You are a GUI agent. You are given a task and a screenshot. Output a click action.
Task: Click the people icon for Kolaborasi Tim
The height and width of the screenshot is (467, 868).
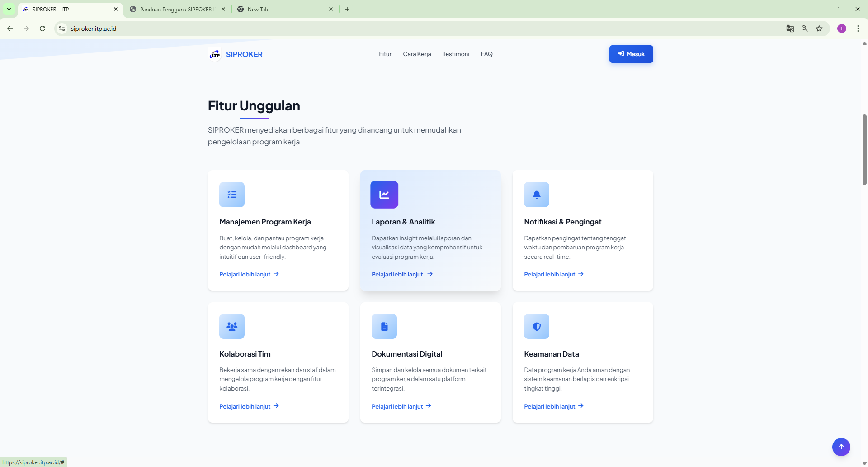231,326
